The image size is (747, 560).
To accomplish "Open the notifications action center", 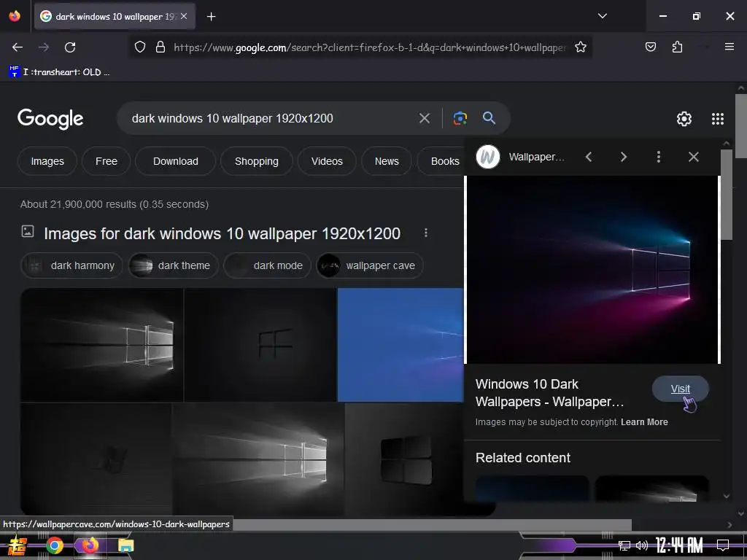I will (x=723, y=545).
